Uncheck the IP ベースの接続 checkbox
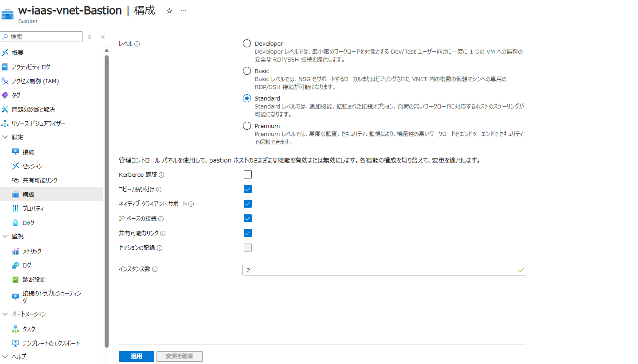638x364 pixels. tap(248, 218)
